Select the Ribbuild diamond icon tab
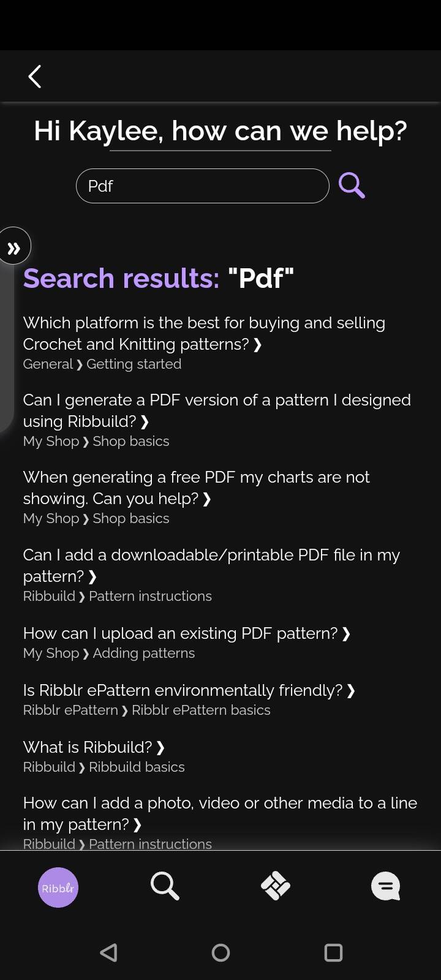This screenshot has height=980, width=441. (276, 886)
